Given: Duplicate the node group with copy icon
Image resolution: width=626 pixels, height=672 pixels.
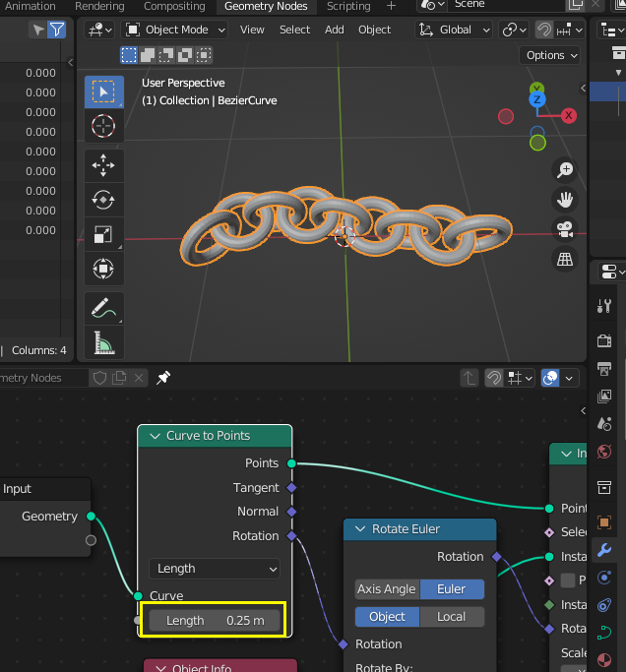Looking at the screenshot, I should point(119,378).
